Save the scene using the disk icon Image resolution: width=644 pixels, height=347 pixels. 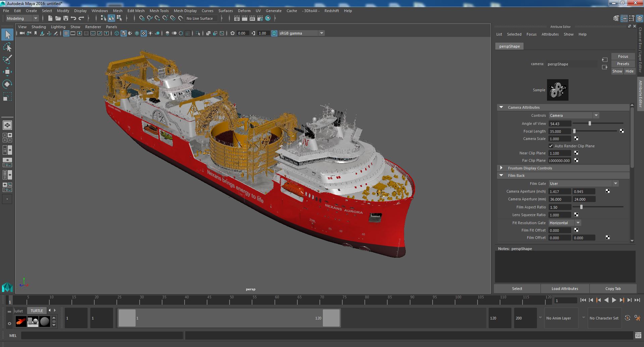pos(66,18)
